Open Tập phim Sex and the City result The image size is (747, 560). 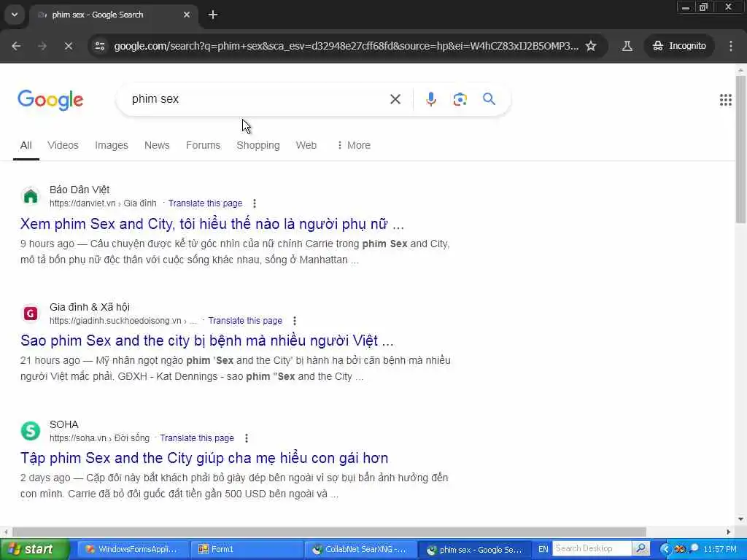(x=204, y=458)
